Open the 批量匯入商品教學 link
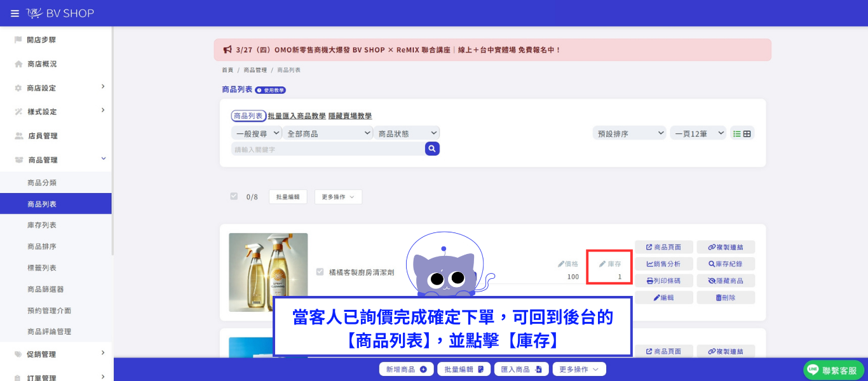The image size is (868, 381). [297, 116]
